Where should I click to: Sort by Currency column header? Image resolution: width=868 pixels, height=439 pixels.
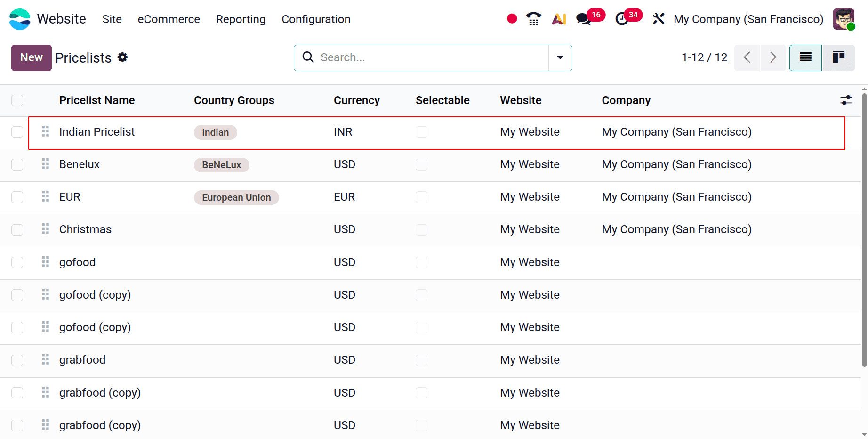pos(357,100)
